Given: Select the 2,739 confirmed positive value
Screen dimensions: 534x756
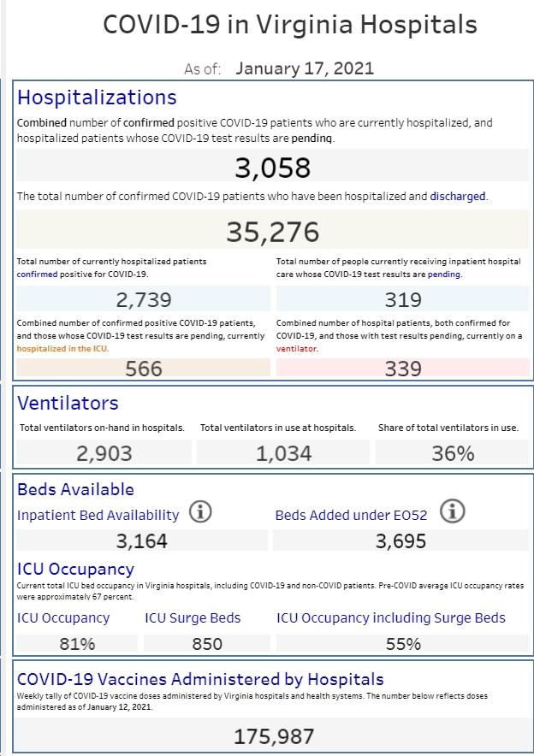Looking at the screenshot, I should (x=143, y=299).
